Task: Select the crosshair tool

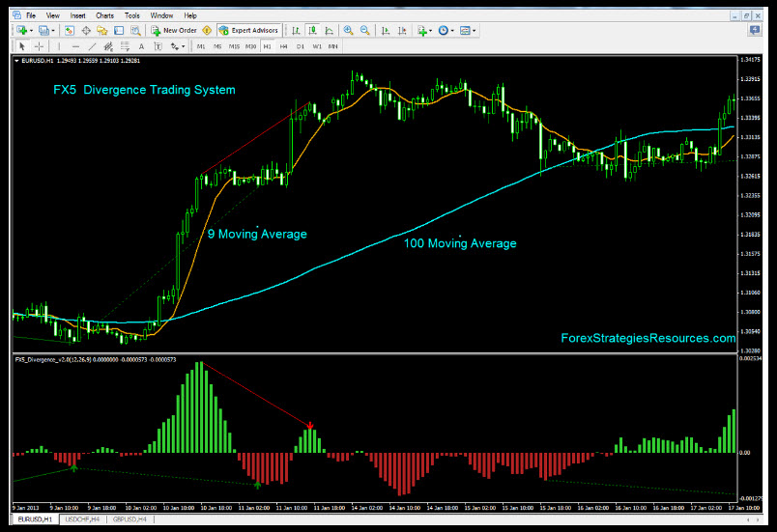Action: click(40, 46)
